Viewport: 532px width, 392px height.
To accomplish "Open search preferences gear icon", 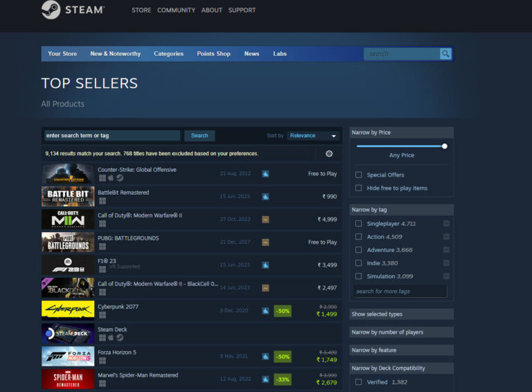I will [329, 154].
